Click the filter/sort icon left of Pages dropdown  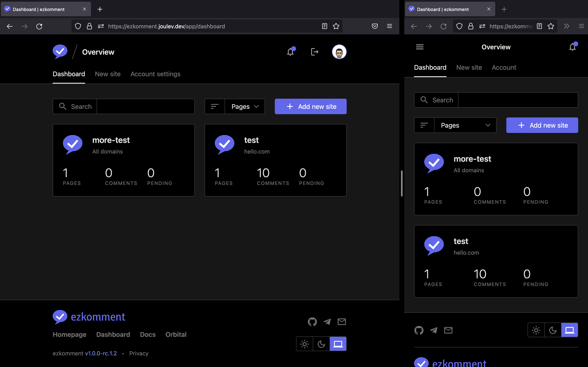pyautogui.click(x=215, y=106)
